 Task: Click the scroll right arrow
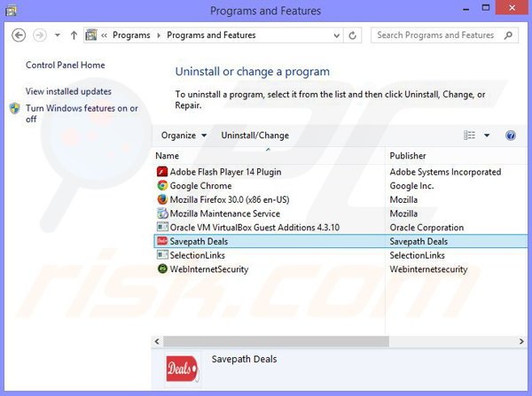point(521,341)
